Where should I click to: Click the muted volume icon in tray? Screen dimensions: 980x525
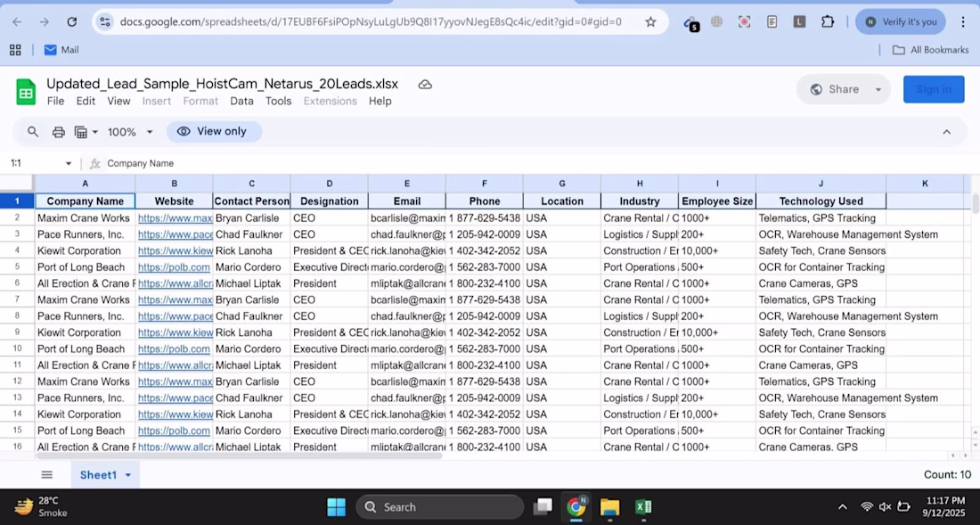click(885, 507)
